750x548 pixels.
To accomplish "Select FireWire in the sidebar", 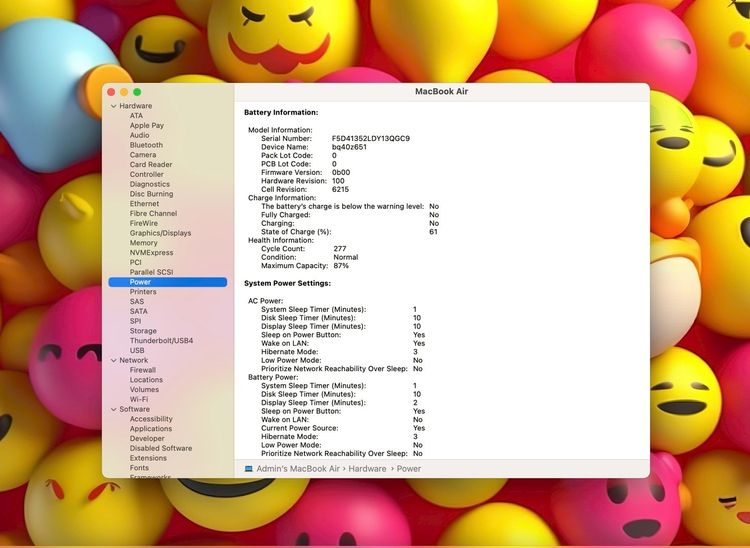I will click(144, 223).
